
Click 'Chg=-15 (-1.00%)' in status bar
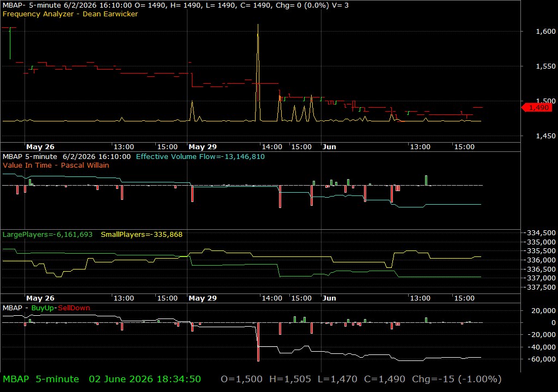tap(457, 379)
